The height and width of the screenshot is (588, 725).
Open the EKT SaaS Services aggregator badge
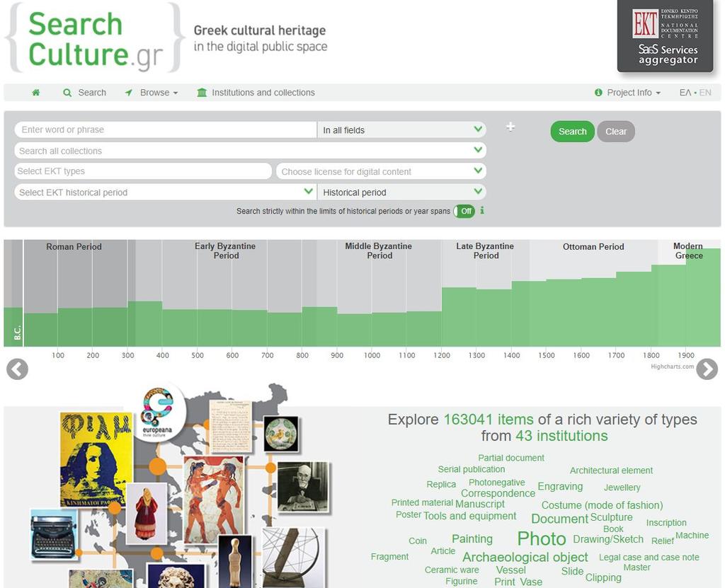pyautogui.click(x=666, y=35)
